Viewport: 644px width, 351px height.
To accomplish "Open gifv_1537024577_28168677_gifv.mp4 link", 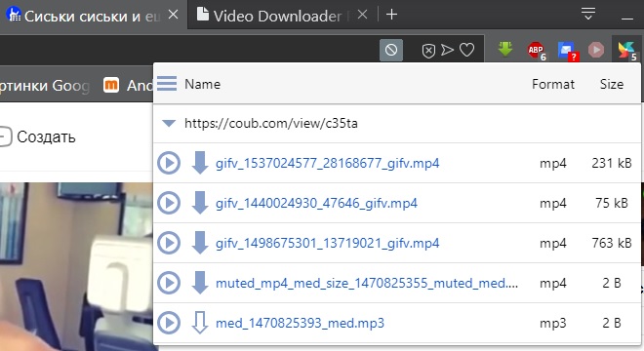I will click(x=327, y=163).
